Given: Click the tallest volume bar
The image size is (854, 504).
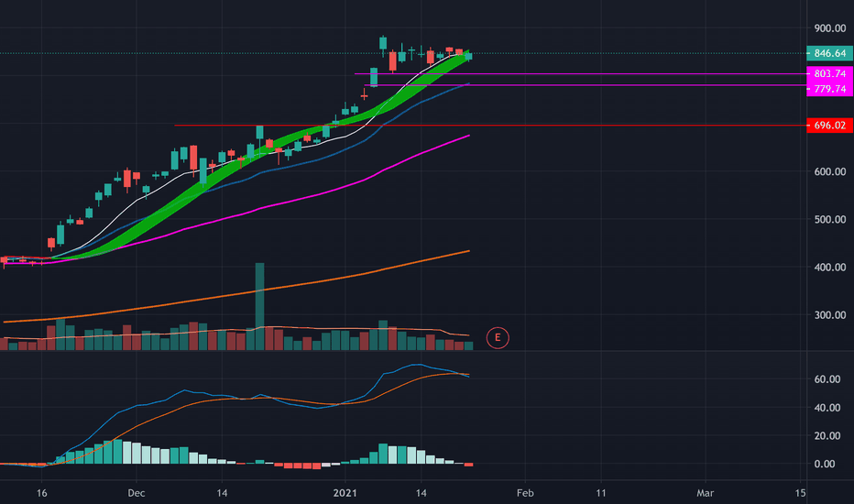Looking at the screenshot, I should click(x=260, y=306).
